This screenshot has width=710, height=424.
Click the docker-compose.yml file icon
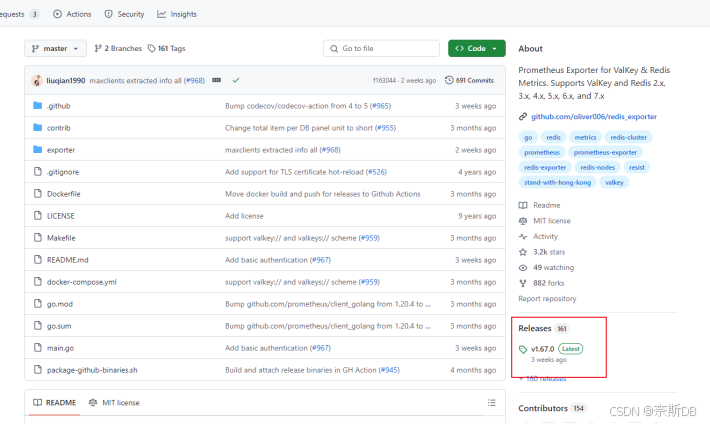(x=38, y=282)
